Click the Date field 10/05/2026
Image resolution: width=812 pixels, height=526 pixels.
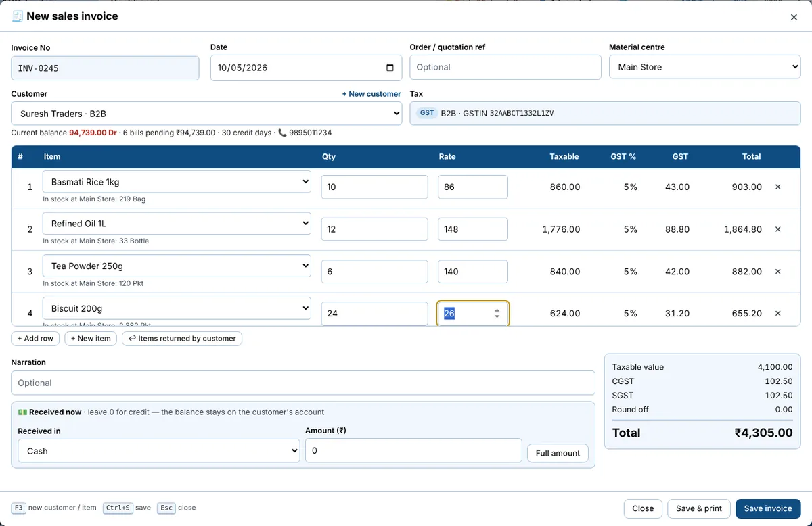click(x=306, y=68)
